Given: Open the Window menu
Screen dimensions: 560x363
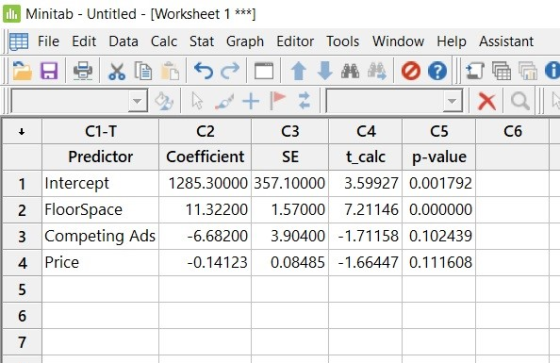Looking at the screenshot, I should (x=398, y=41).
